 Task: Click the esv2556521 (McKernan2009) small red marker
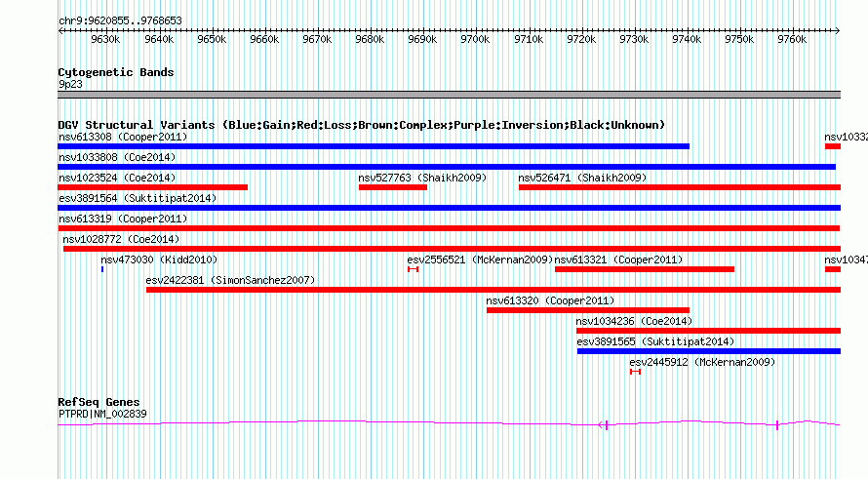(413, 269)
